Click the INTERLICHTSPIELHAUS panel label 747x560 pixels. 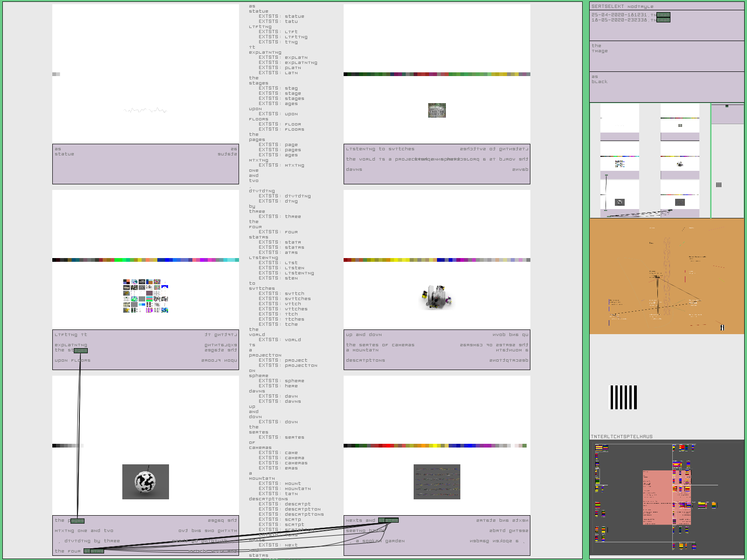(x=622, y=437)
